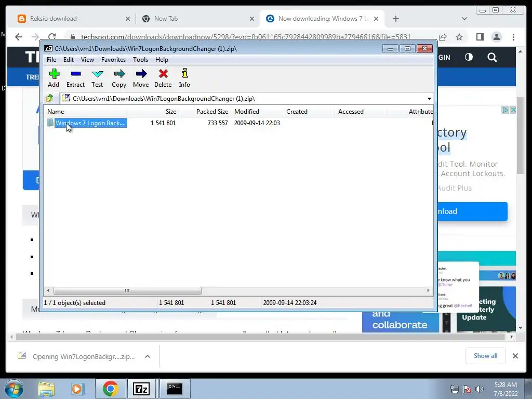Reload the Chrome page
This screenshot has width=532, height=399.
click(x=52, y=37)
